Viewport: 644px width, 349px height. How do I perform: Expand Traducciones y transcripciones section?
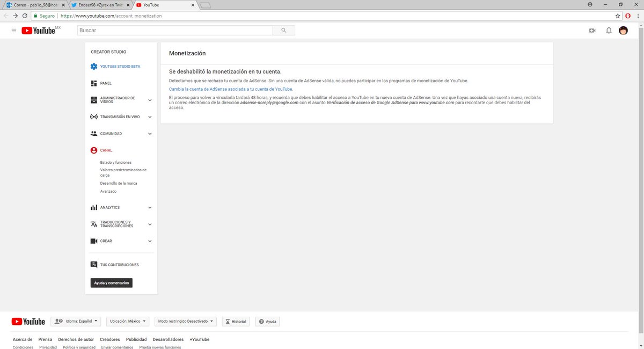pos(150,224)
